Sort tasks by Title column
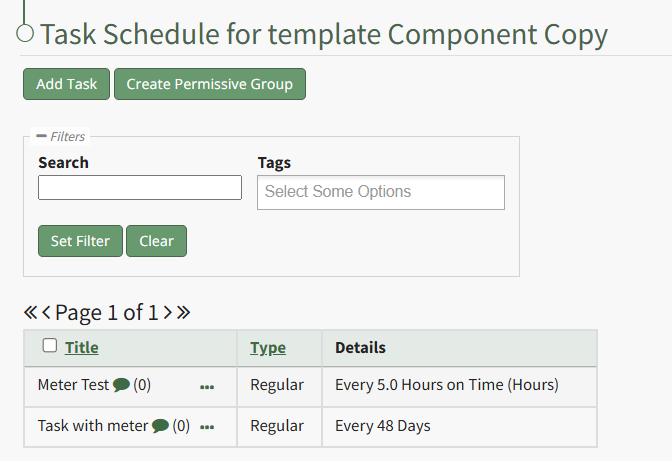 [x=82, y=348]
